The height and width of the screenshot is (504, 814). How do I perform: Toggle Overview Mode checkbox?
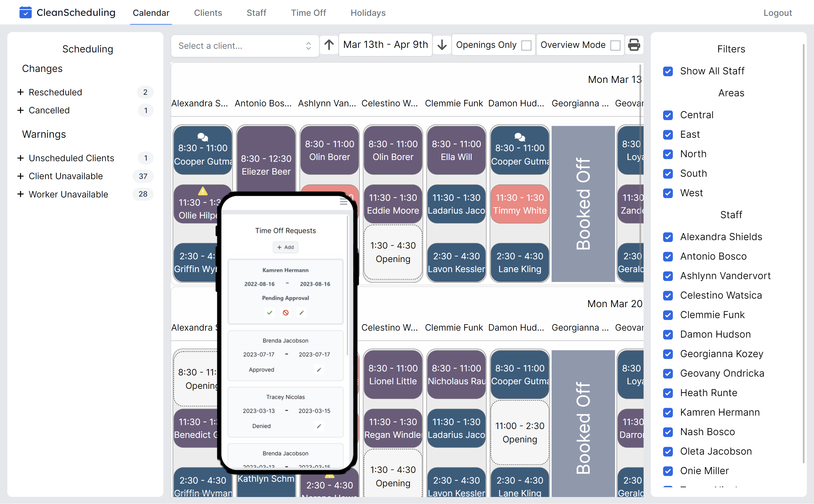(615, 45)
